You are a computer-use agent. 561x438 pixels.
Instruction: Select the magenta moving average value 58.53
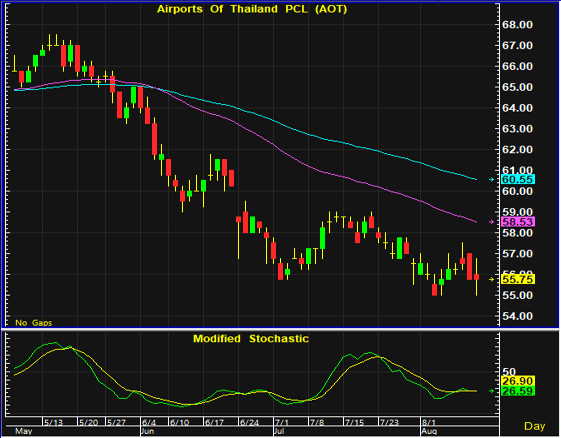tap(518, 222)
